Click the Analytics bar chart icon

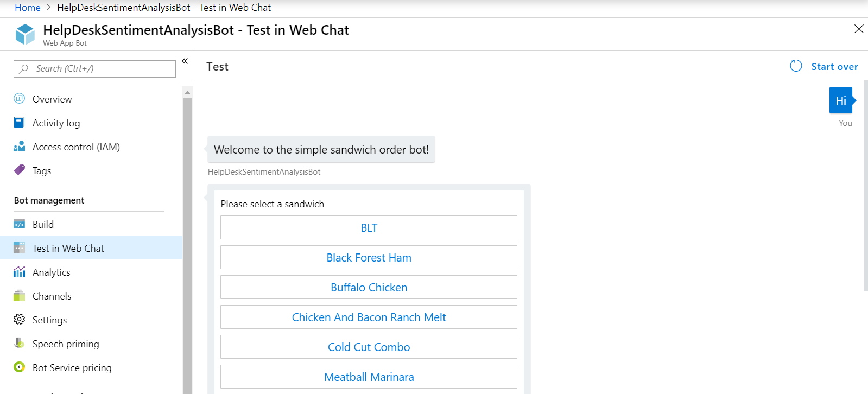20,272
